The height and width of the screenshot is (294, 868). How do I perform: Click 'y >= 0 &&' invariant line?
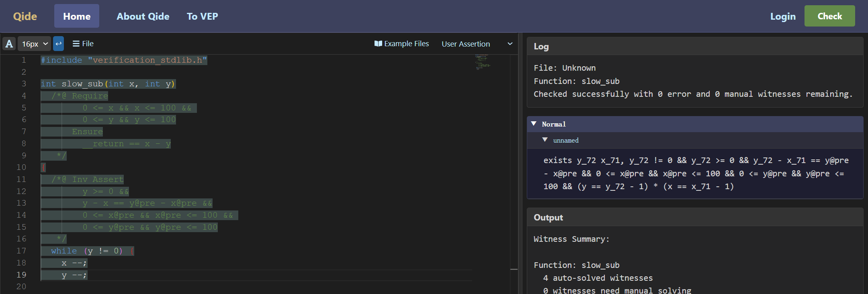point(106,192)
